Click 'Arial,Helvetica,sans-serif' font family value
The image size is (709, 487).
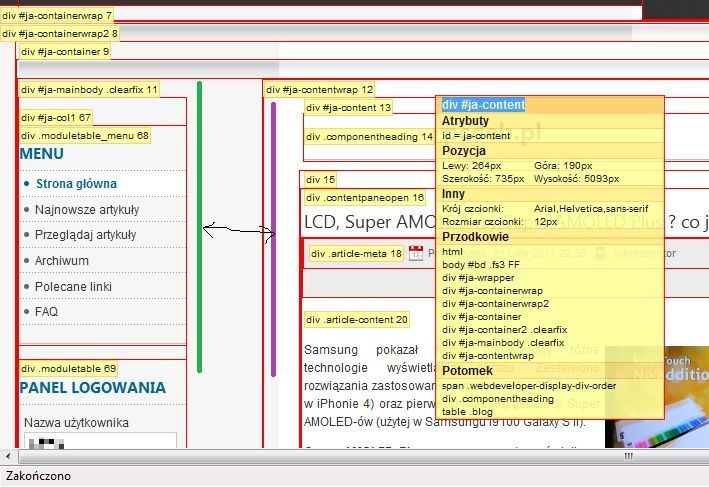(591, 208)
